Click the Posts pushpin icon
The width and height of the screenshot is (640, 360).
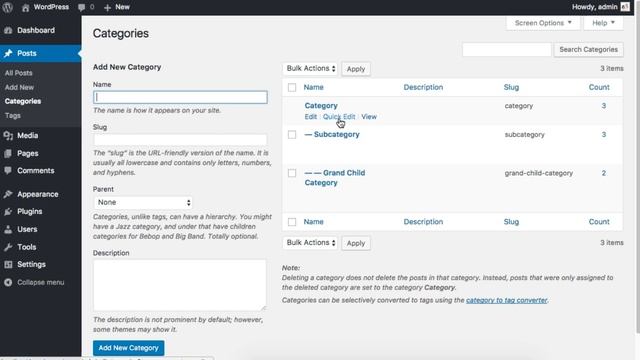tap(8, 53)
